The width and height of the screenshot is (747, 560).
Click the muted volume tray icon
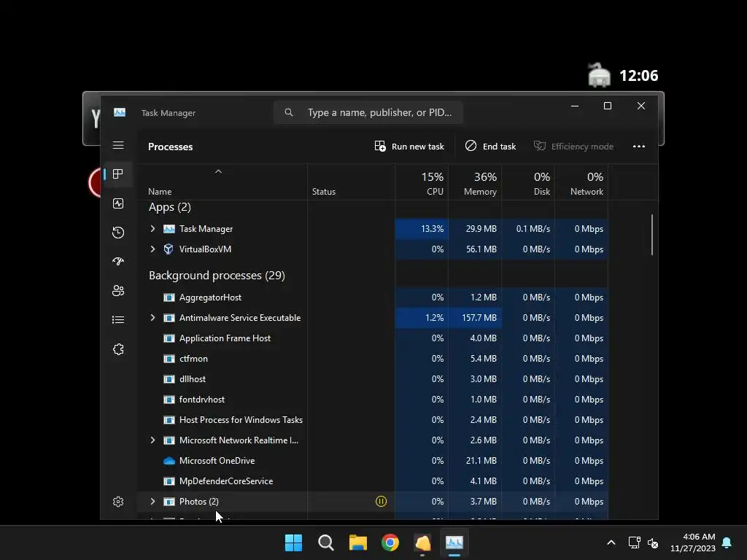click(653, 542)
